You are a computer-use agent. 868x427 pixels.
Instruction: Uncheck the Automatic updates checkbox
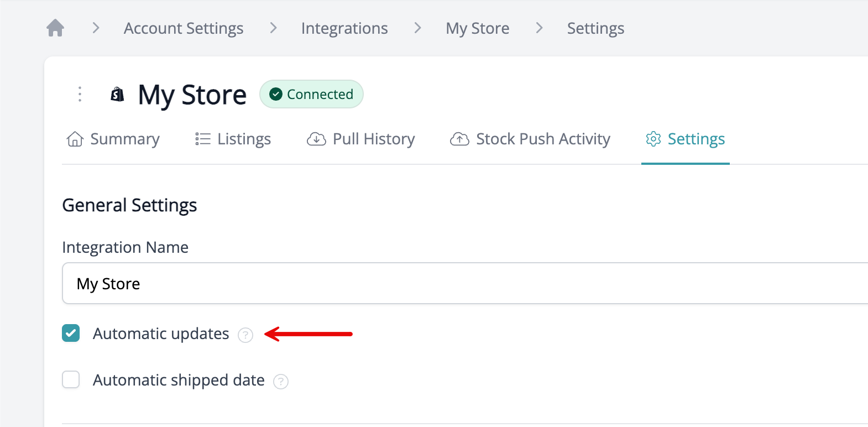click(x=71, y=333)
